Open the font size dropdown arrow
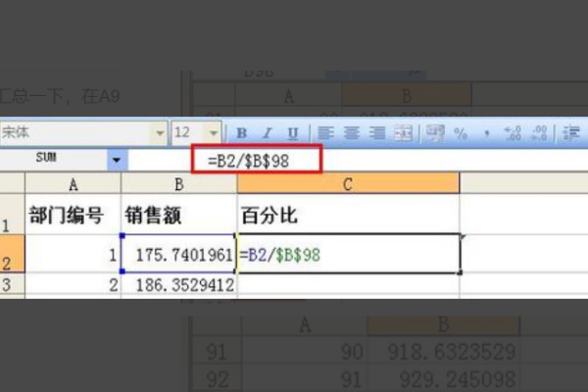This screenshot has height=392, width=588. point(214,133)
